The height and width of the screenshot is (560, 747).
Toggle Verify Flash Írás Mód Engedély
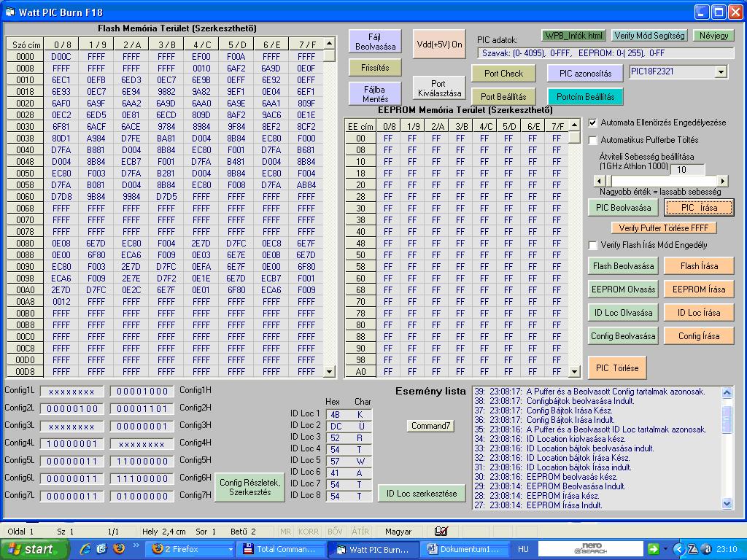(593, 245)
